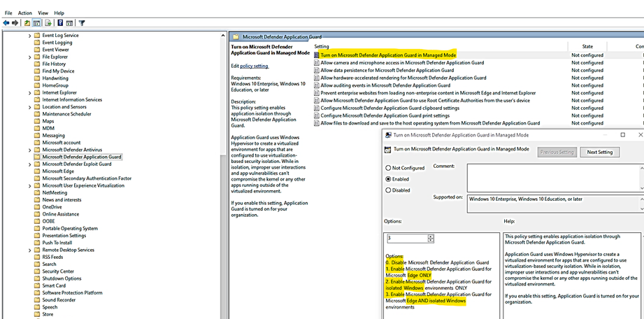
Task: Click the Next Setting button
Action: coord(600,152)
